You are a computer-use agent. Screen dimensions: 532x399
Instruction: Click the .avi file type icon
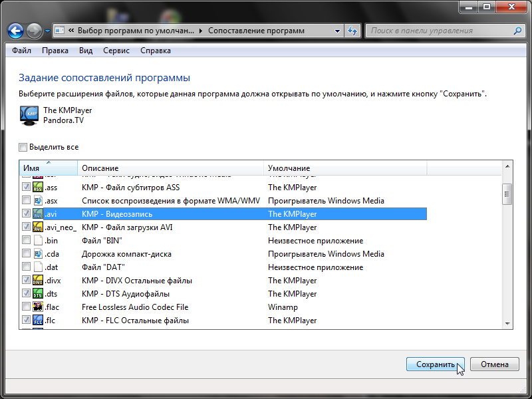click(x=38, y=213)
